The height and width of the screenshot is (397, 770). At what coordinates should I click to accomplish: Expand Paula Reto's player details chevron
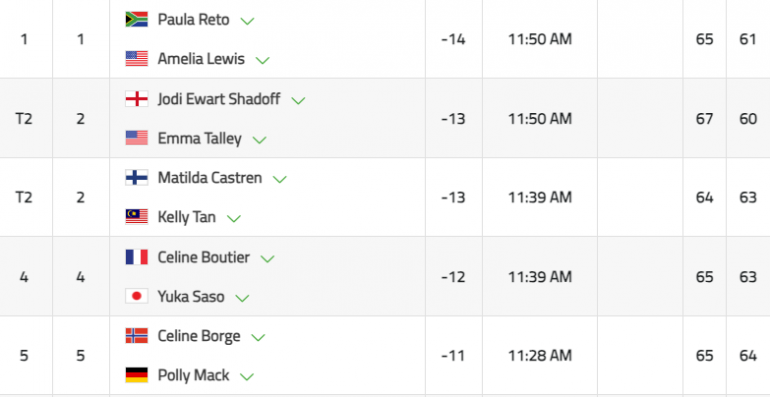(x=247, y=21)
